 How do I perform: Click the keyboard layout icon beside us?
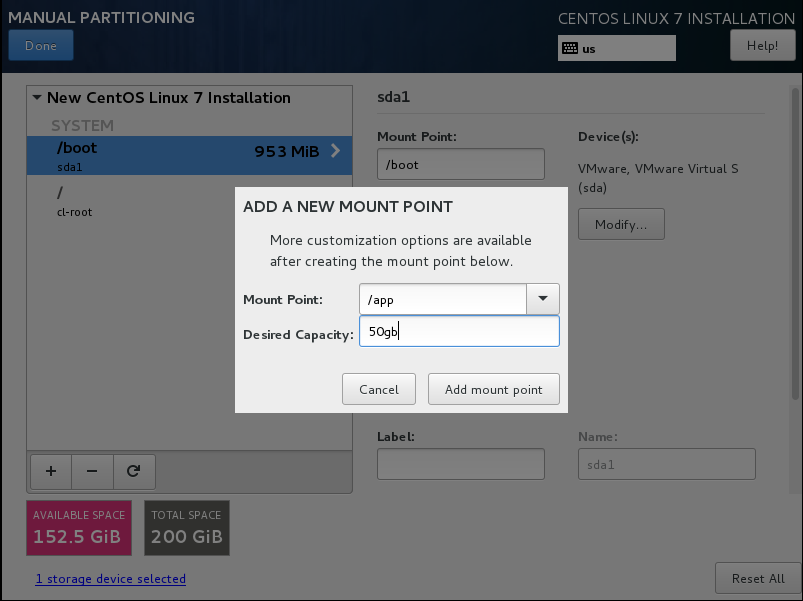click(x=569, y=49)
